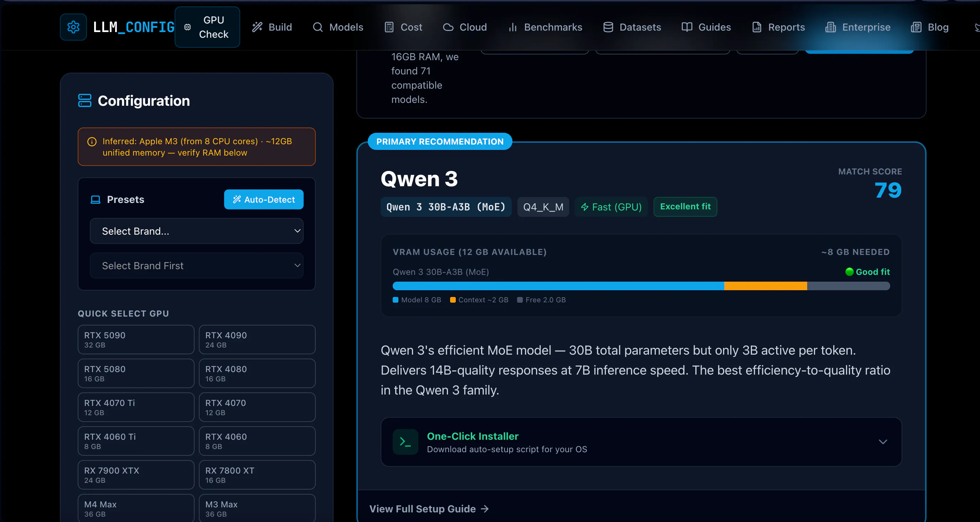
Task: Select the RTX 4090 24 GB quick GPU
Action: click(x=257, y=339)
